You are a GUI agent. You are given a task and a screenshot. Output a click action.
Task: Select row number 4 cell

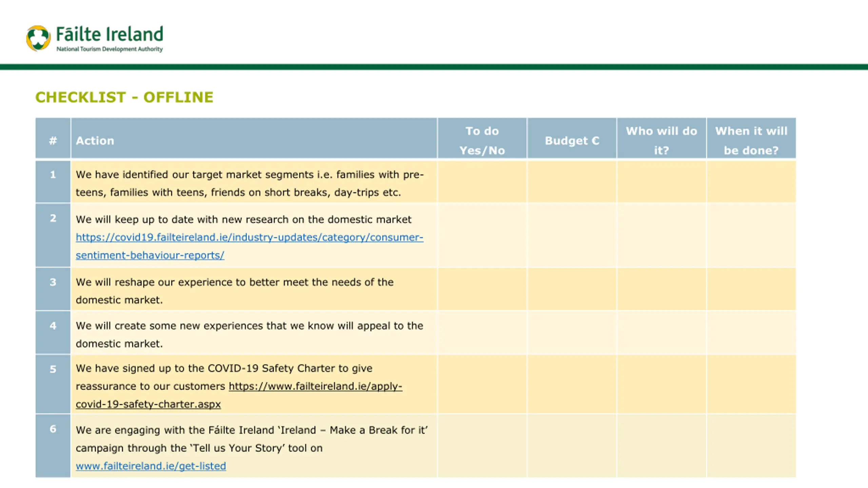[53, 333]
